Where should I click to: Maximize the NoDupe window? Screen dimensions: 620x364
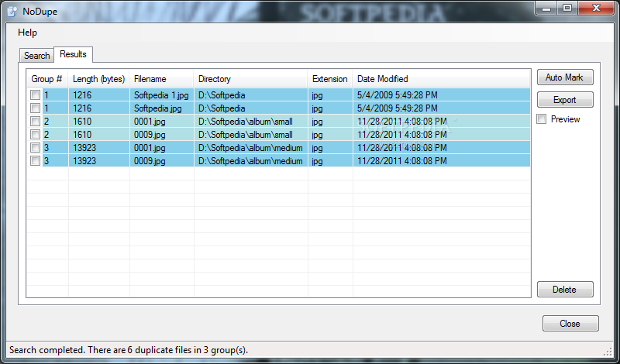(567, 8)
